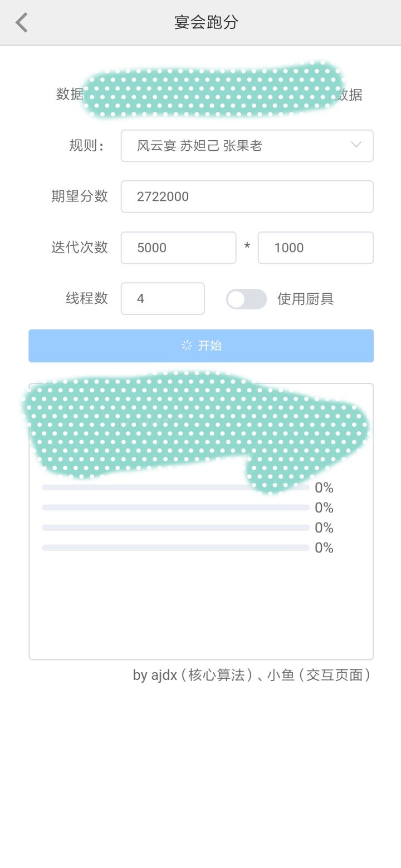Focus the 期望分数 field showing 2722000
The height and width of the screenshot is (868, 401).
247,196
